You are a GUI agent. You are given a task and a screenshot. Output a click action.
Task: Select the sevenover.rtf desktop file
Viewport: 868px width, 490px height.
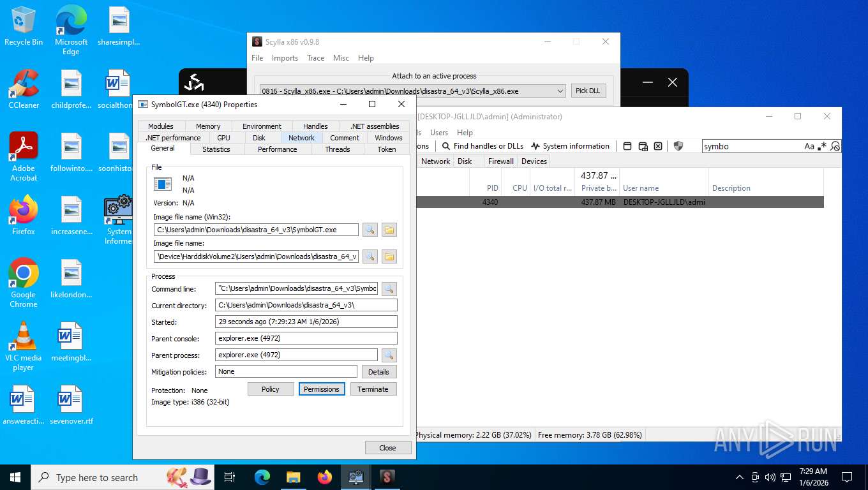tap(71, 405)
